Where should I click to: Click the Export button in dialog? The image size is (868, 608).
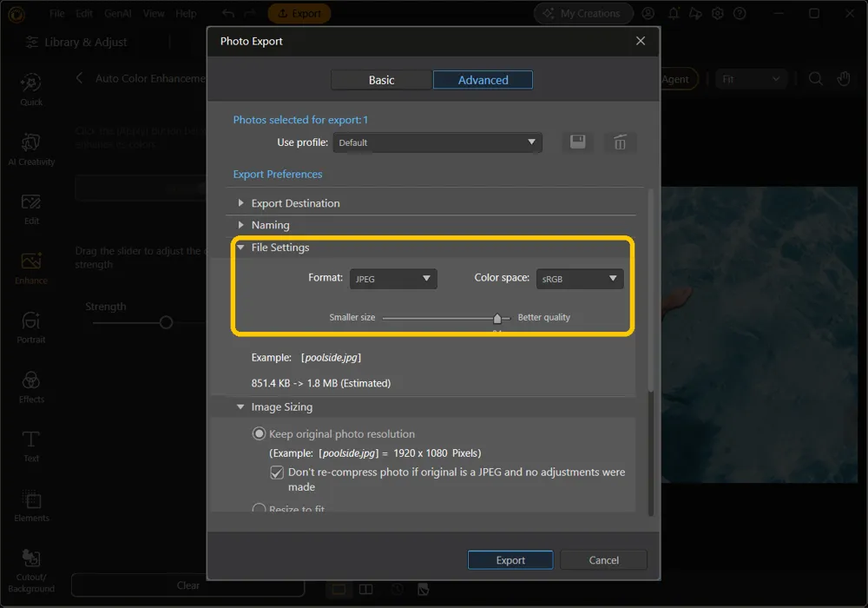pyautogui.click(x=510, y=560)
